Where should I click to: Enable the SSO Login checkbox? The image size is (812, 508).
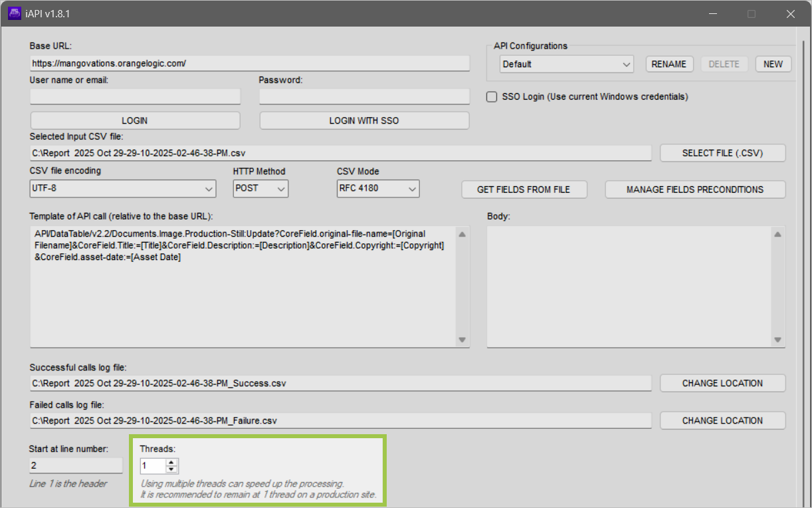[x=492, y=97]
